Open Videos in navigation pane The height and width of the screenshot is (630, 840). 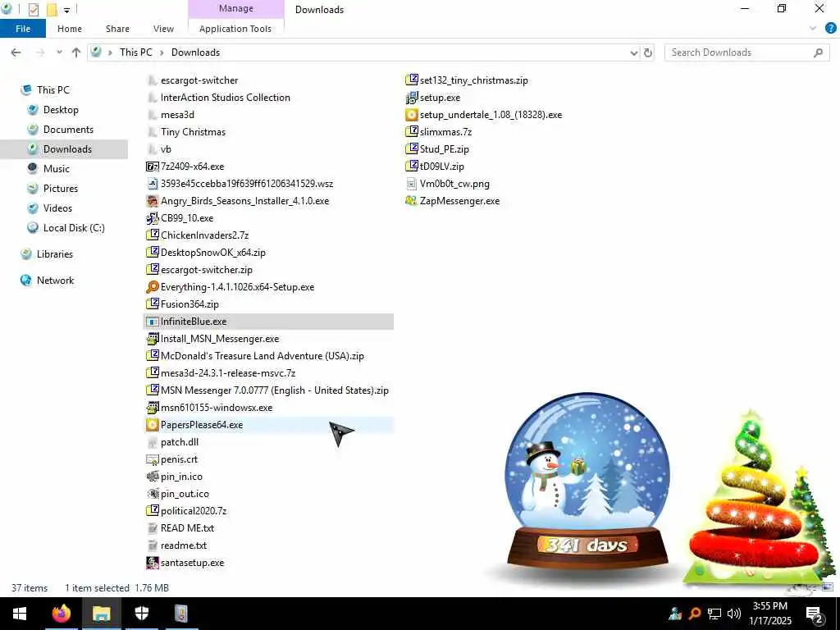coord(57,208)
